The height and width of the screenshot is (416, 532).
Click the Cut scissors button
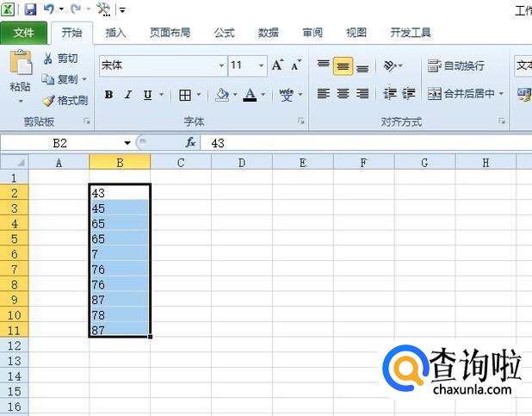(x=61, y=59)
